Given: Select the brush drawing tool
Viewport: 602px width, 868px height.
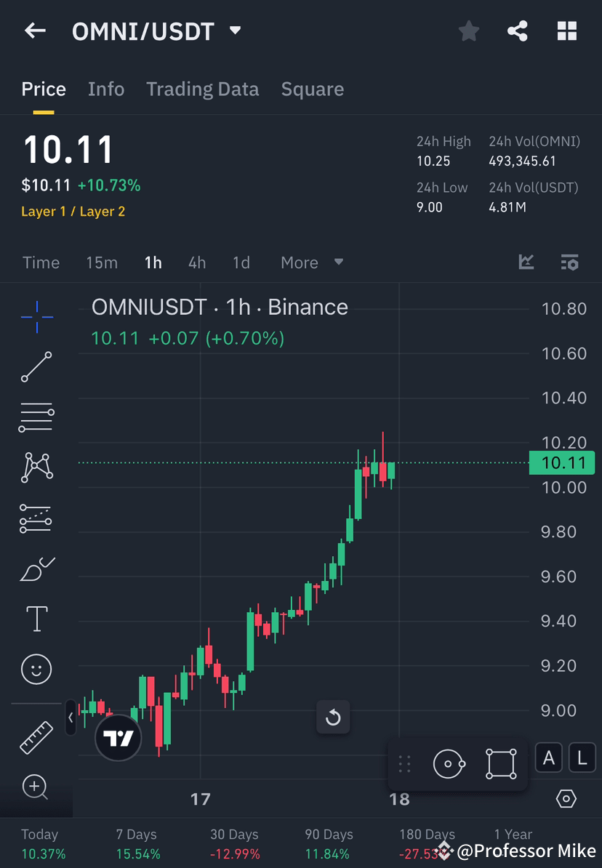Looking at the screenshot, I should click(37, 569).
